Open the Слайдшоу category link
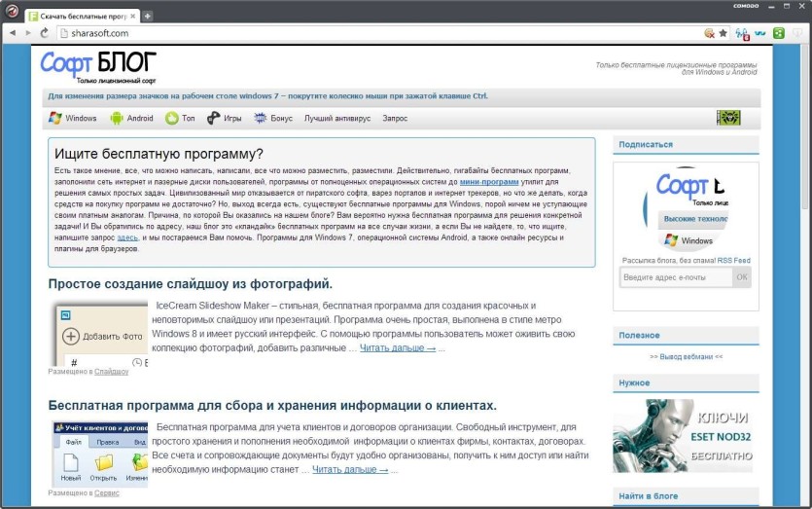This screenshot has width=812, height=509. [111, 372]
